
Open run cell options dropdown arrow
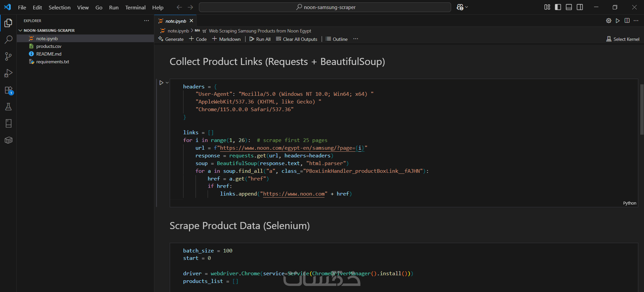[167, 83]
